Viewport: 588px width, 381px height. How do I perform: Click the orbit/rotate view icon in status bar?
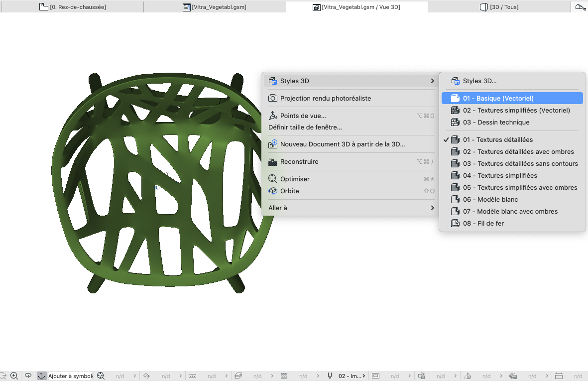tap(28, 376)
